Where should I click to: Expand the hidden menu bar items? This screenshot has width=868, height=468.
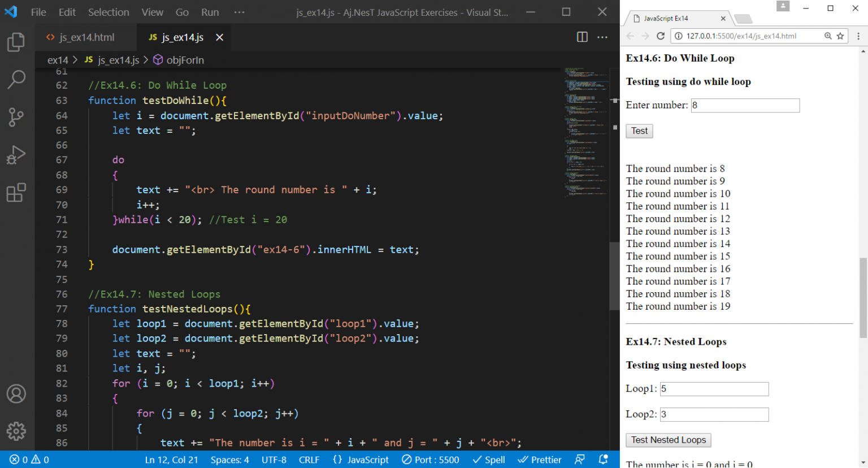coord(240,12)
